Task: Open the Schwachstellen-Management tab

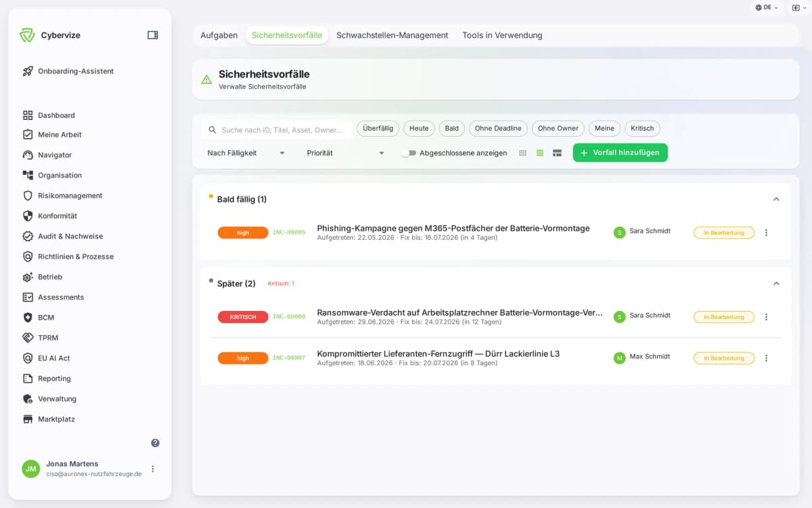Action: point(392,35)
